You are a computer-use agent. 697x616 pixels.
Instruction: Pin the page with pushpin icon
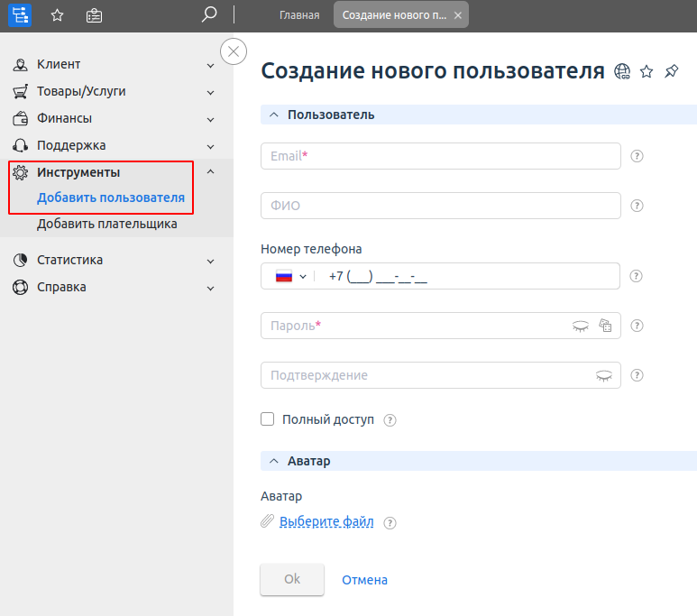(671, 71)
